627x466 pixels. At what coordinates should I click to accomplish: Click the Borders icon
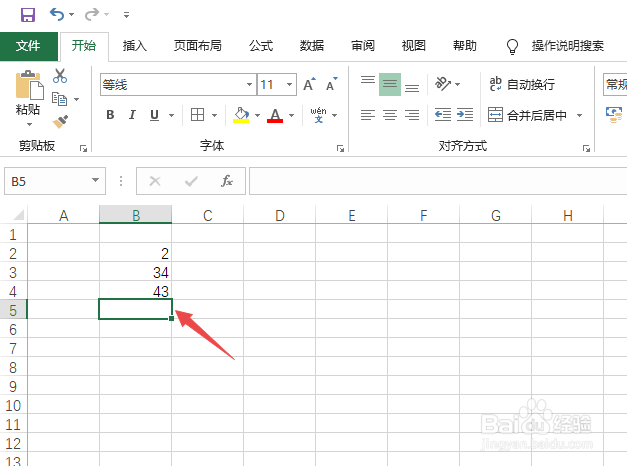(x=198, y=115)
